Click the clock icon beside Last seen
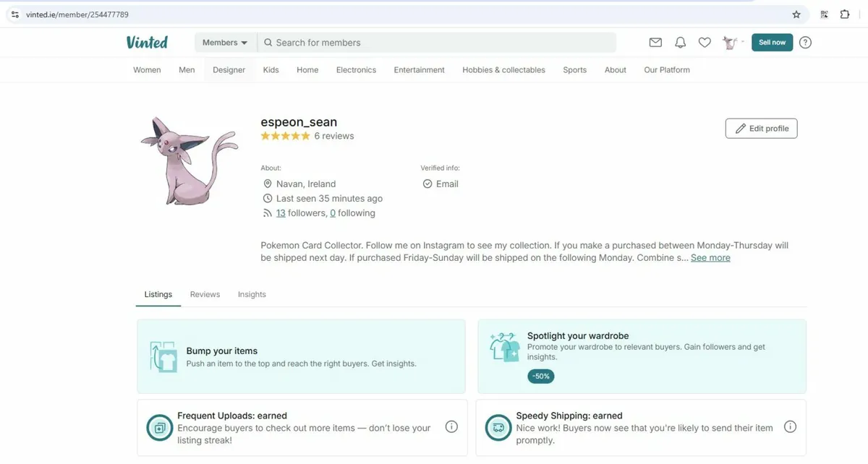The height and width of the screenshot is (464, 868). [268, 199]
